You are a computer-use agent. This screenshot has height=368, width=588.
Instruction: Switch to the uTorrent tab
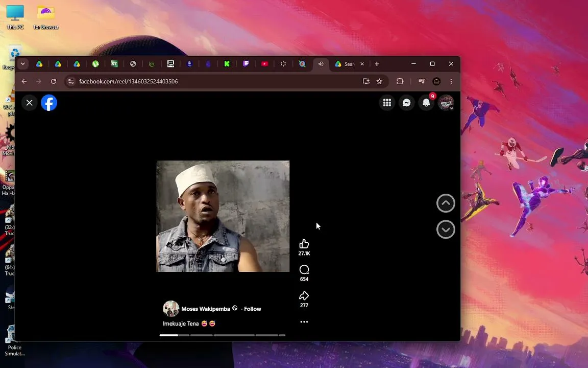(x=95, y=64)
